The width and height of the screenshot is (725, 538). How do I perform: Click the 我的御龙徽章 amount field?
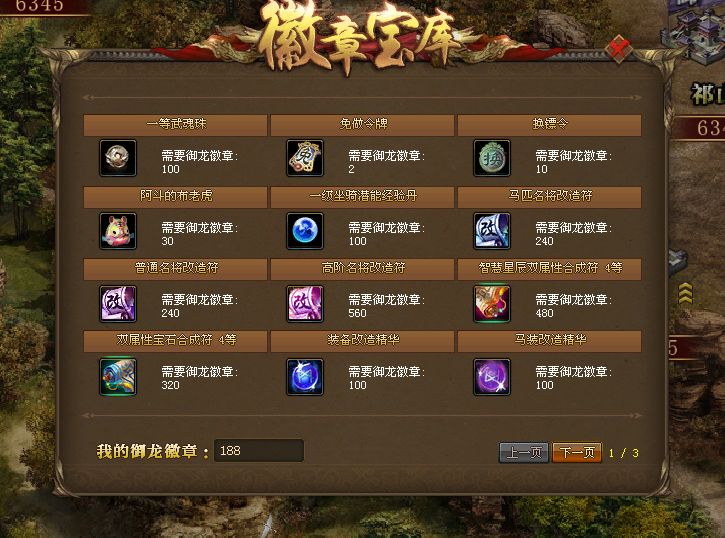coord(259,451)
